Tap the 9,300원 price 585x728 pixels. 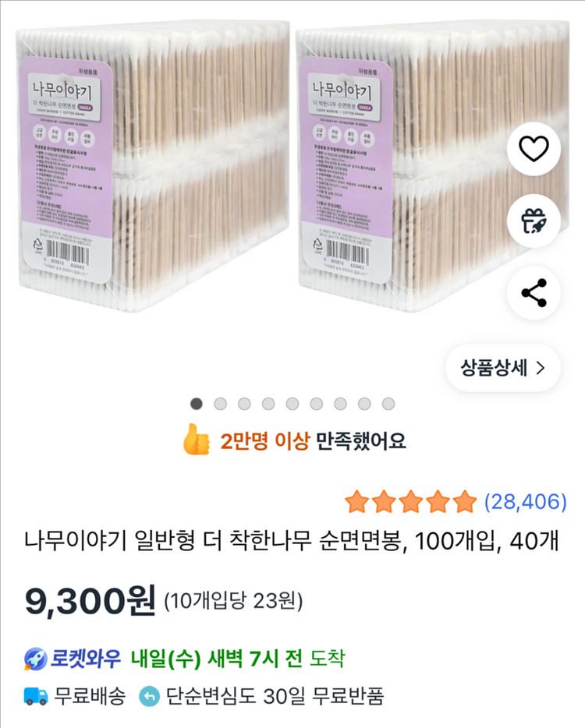[91, 601]
